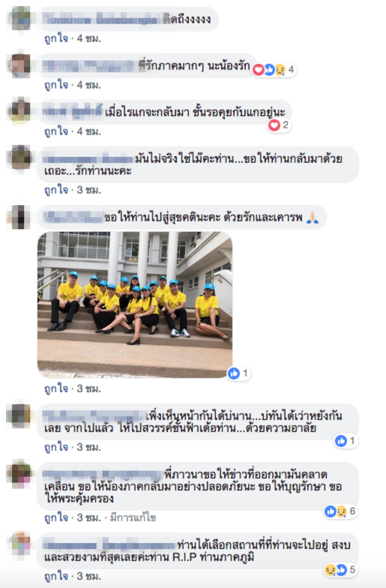Open the heart-like-sad reactions count of 4
This screenshot has width=386, height=588.
(x=274, y=70)
